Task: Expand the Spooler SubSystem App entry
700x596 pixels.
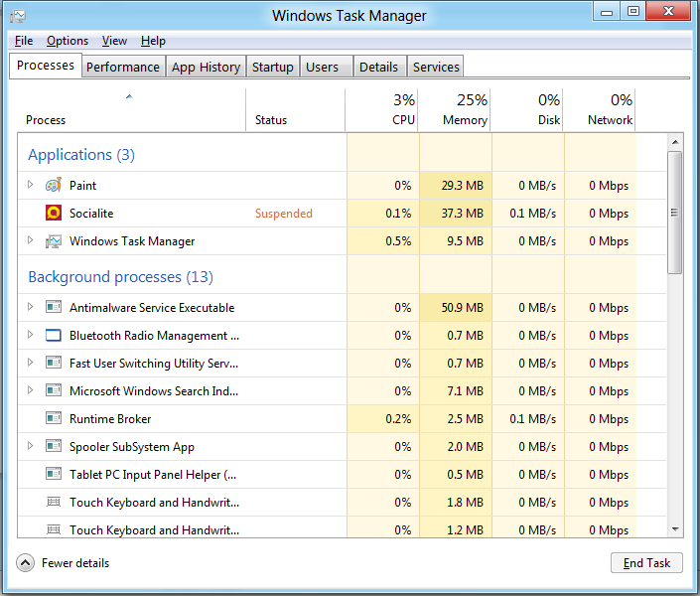Action: 31,447
